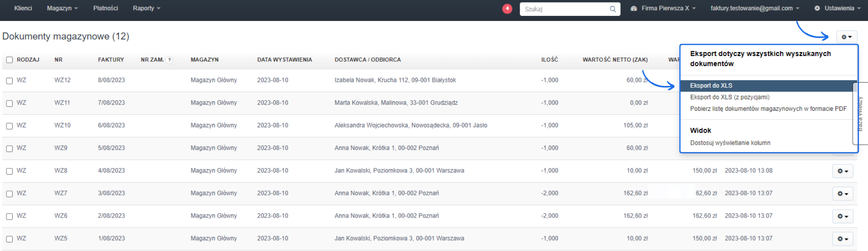The width and height of the screenshot is (868, 251).
Task: Select the checkbox for row WZ9
Action: (x=10, y=148)
